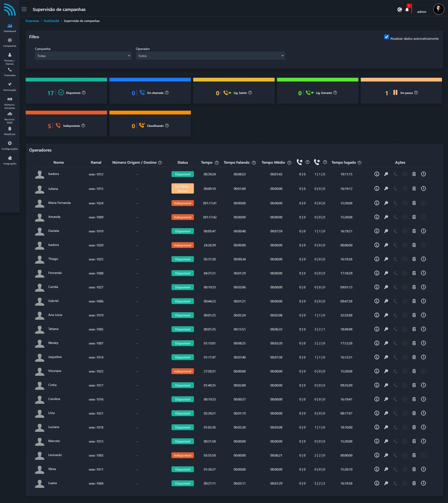Click help icon beside Tempo Falando header
The image size is (448, 503).
point(254,163)
